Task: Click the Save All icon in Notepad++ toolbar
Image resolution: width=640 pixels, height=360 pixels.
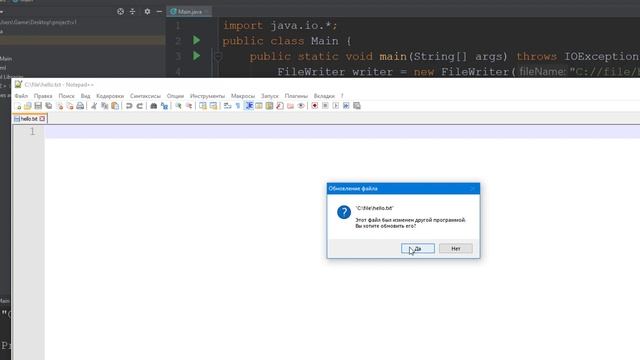Action: click(49, 106)
